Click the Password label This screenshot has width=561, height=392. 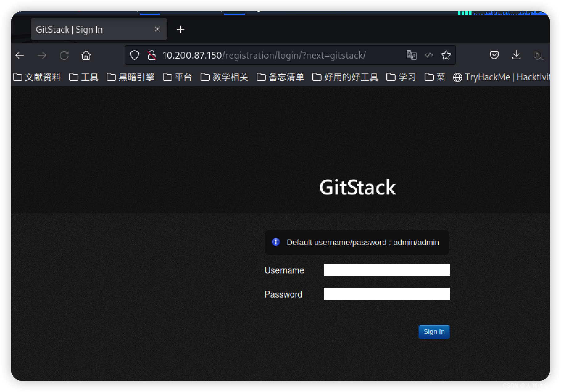[283, 294]
